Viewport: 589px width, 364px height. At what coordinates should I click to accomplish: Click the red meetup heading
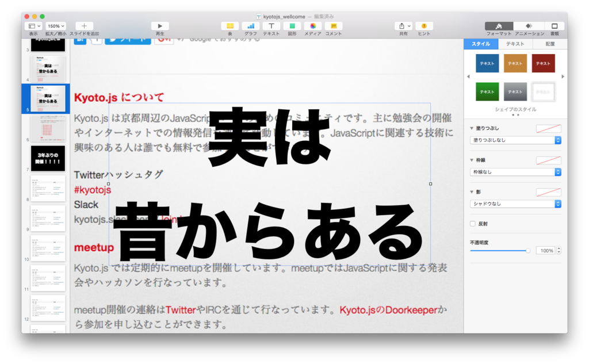click(94, 247)
